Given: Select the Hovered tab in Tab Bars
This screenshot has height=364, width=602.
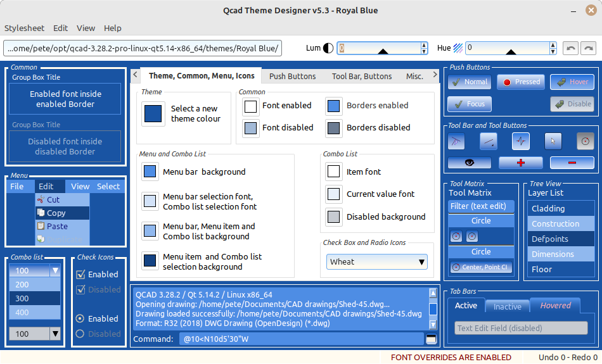Looking at the screenshot, I should coord(555,305).
